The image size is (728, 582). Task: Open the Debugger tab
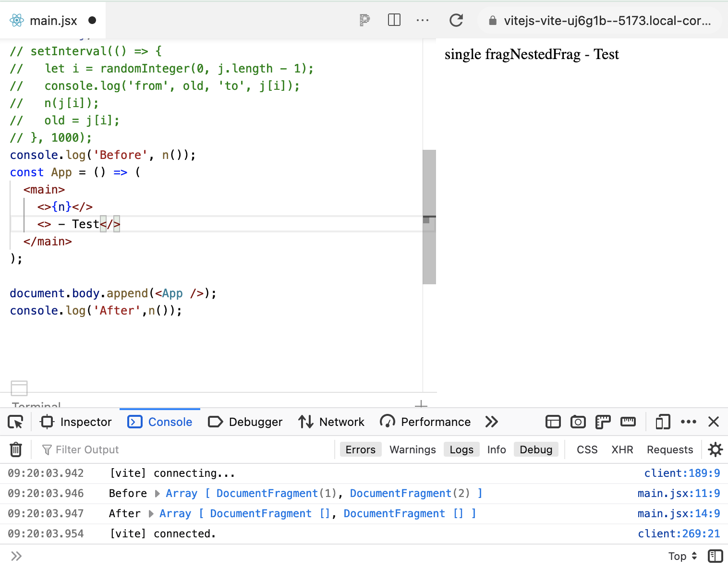pyautogui.click(x=245, y=422)
